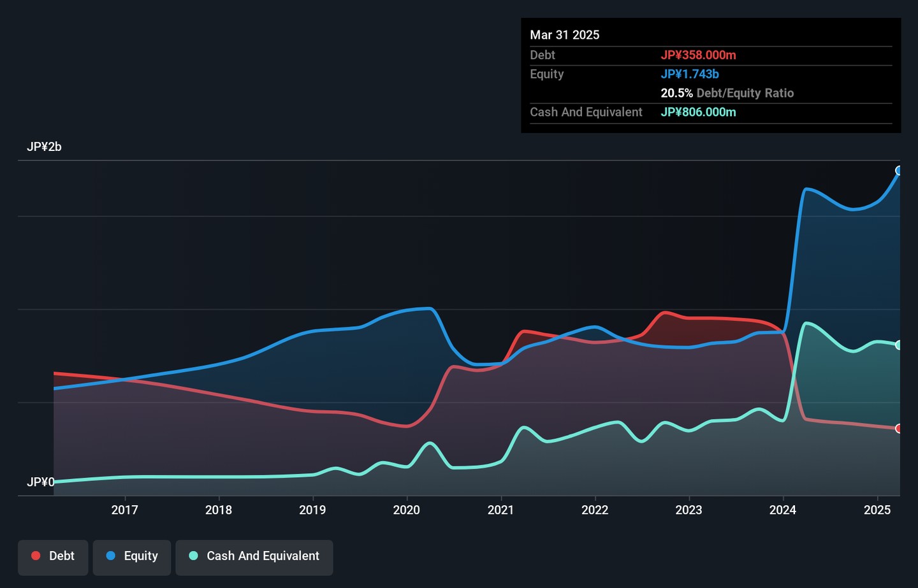Click the Debt value JP¥358.000m in tooltip
This screenshot has width=918, height=588.
[x=698, y=55]
